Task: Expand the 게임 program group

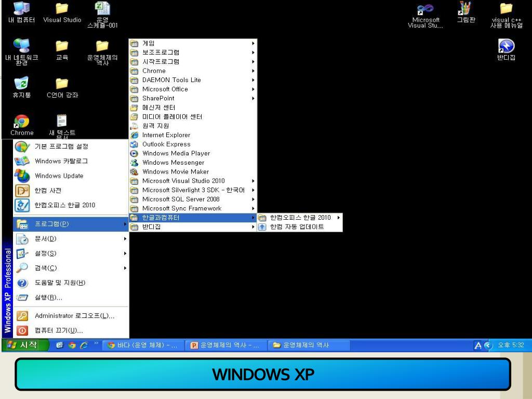Action: point(193,44)
